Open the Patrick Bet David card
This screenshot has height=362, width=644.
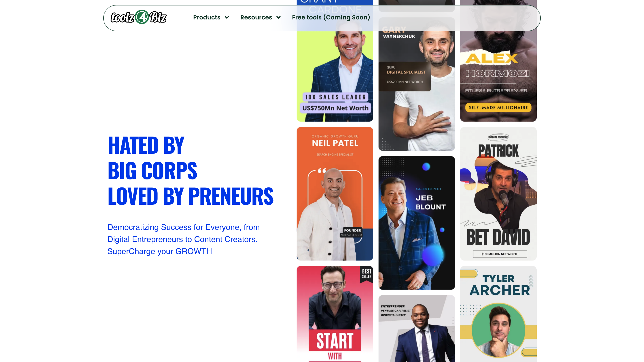[x=498, y=194]
